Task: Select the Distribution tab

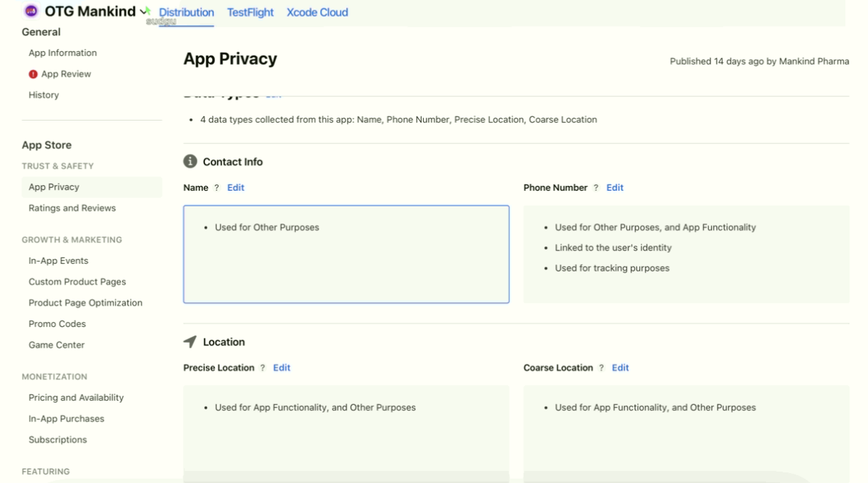Action: pyautogui.click(x=186, y=13)
